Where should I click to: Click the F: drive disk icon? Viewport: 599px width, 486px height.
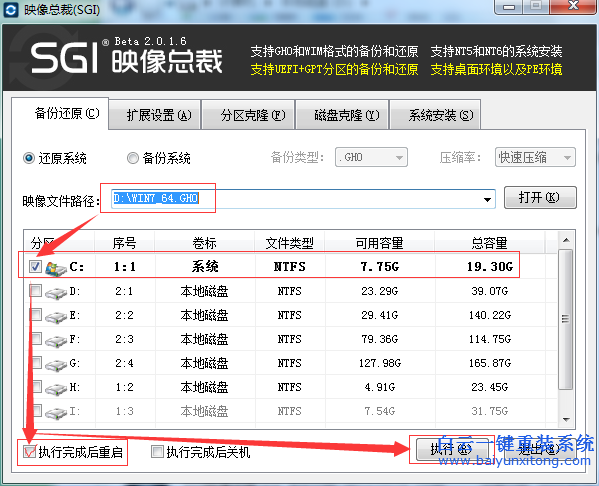56,341
